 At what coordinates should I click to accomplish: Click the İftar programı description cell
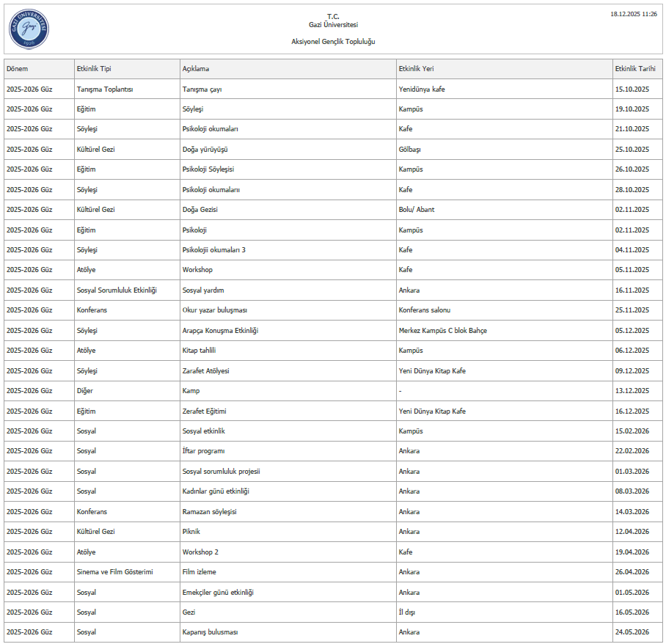tap(203, 451)
